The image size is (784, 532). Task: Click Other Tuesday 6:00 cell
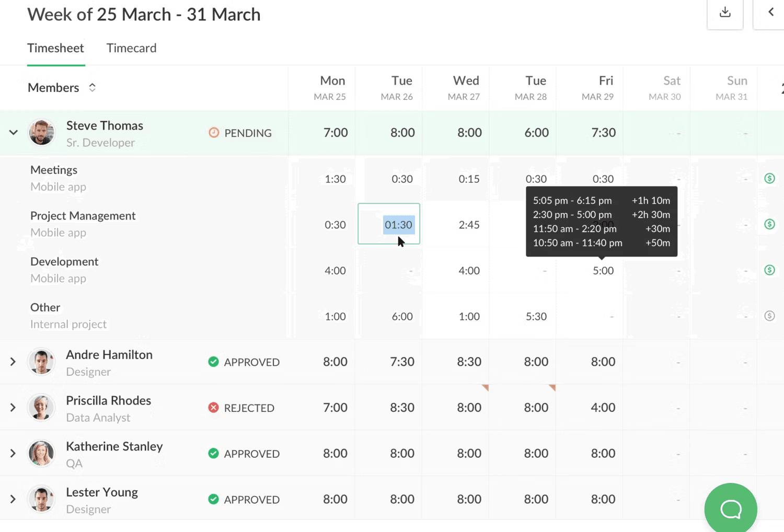click(x=402, y=316)
